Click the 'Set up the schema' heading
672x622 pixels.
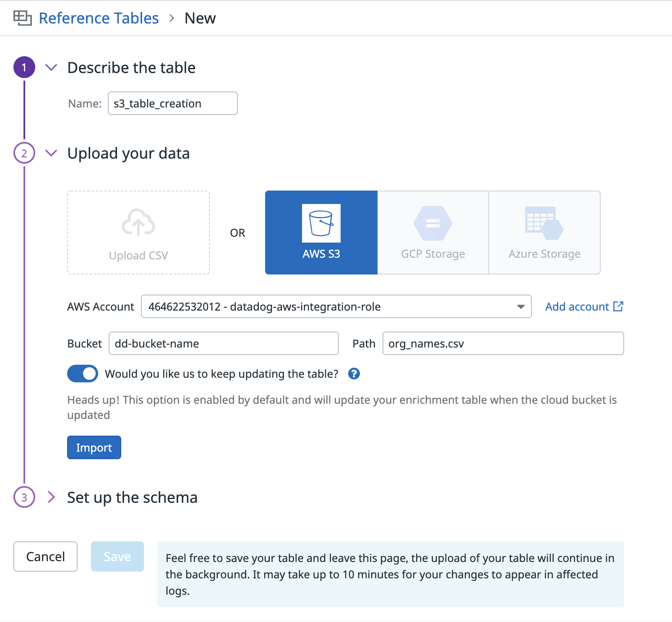[132, 497]
